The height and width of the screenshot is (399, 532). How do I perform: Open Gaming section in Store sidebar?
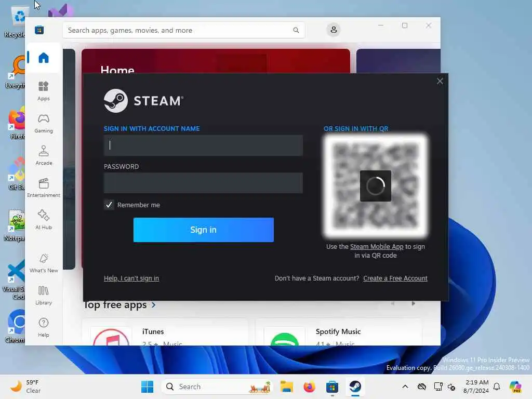[x=44, y=124]
